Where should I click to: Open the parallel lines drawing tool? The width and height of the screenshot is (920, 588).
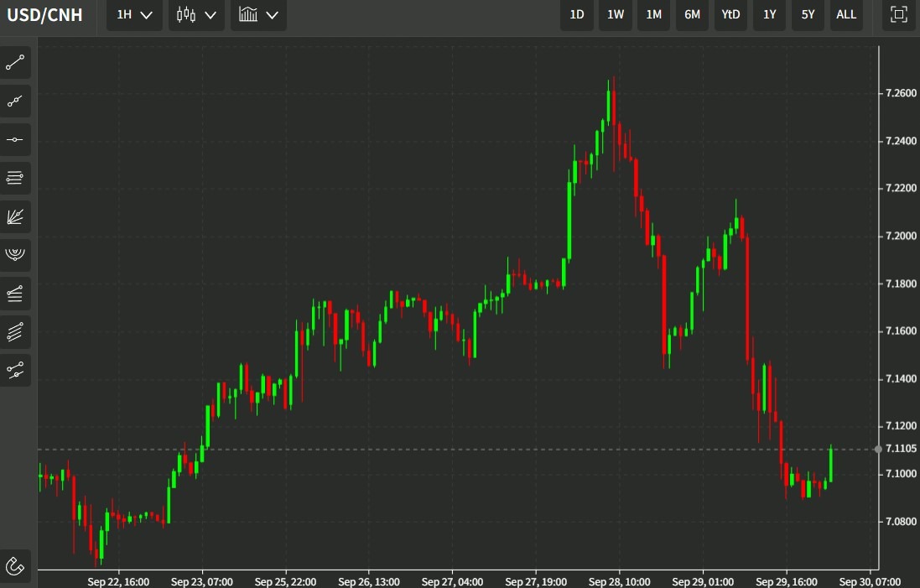(15, 178)
